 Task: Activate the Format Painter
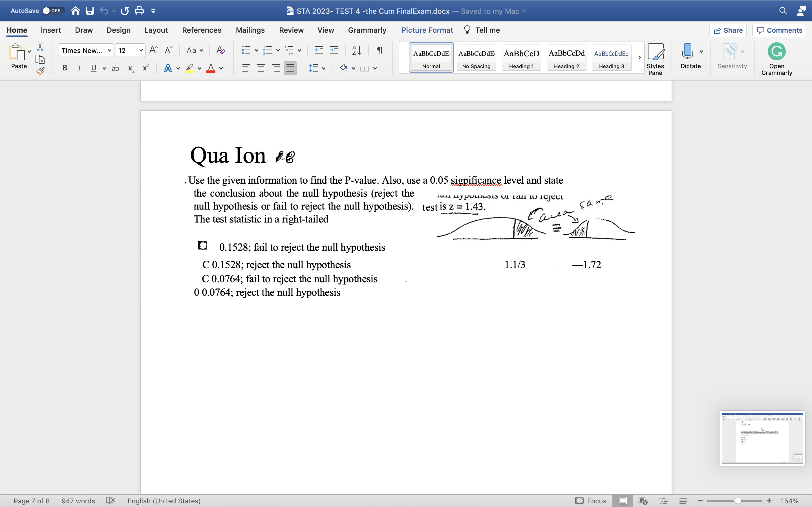point(40,71)
